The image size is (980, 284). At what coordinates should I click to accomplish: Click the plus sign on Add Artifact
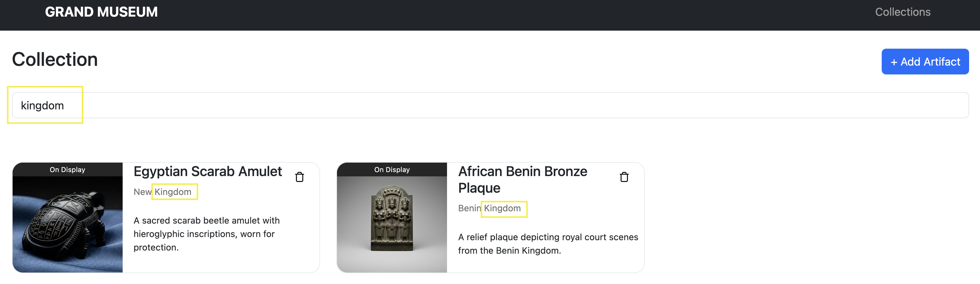point(894,62)
